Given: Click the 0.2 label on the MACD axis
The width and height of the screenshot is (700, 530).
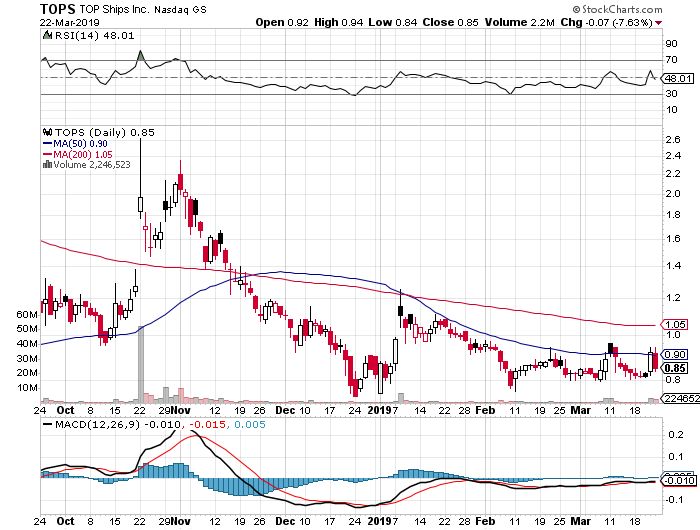Looking at the screenshot, I should point(676,435).
